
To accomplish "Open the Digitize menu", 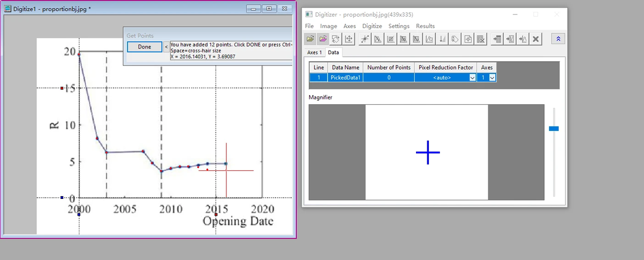I will (x=372, y=26).
